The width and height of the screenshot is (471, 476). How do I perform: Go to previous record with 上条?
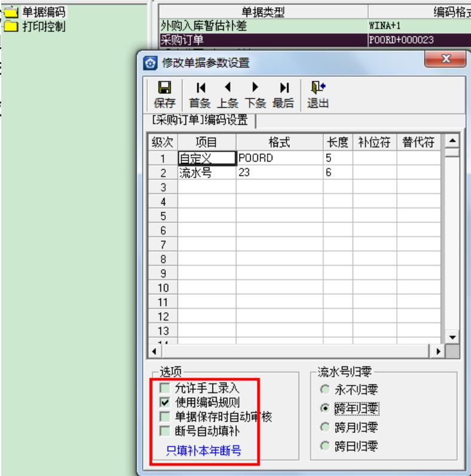(x=227, y=94)
